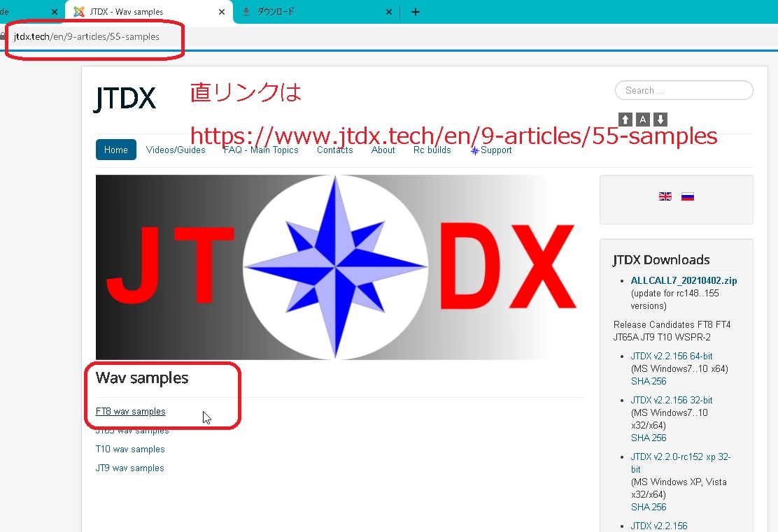Click the Joomla favicon on JTDX tab
Screen dimensions: 778x532
pyautogui.click(x=79, y=12)
